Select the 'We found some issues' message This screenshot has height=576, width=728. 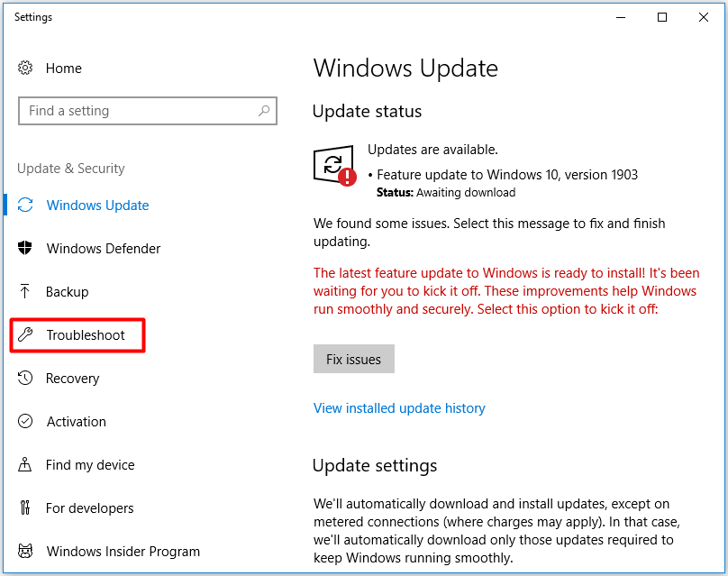489,233
